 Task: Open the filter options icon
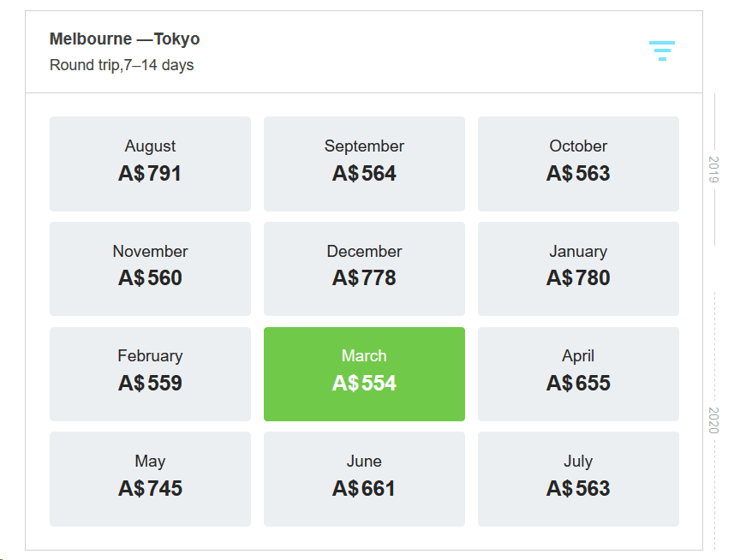661,51
